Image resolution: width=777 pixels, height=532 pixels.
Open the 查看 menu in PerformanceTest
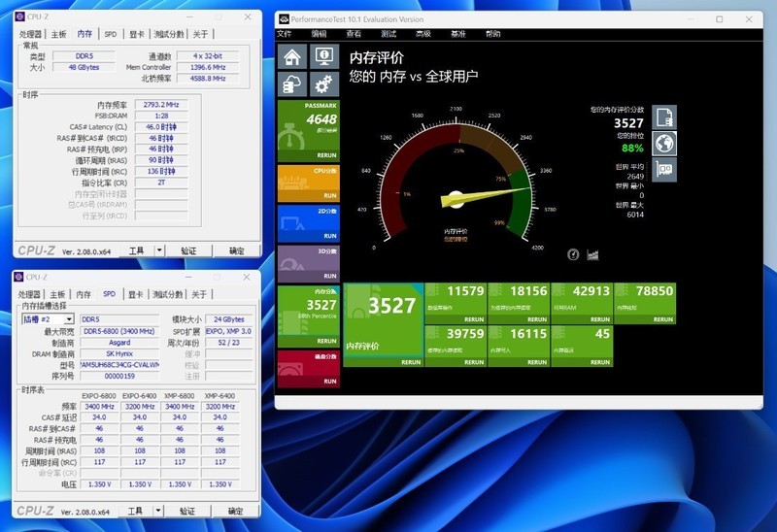(354, 34)
